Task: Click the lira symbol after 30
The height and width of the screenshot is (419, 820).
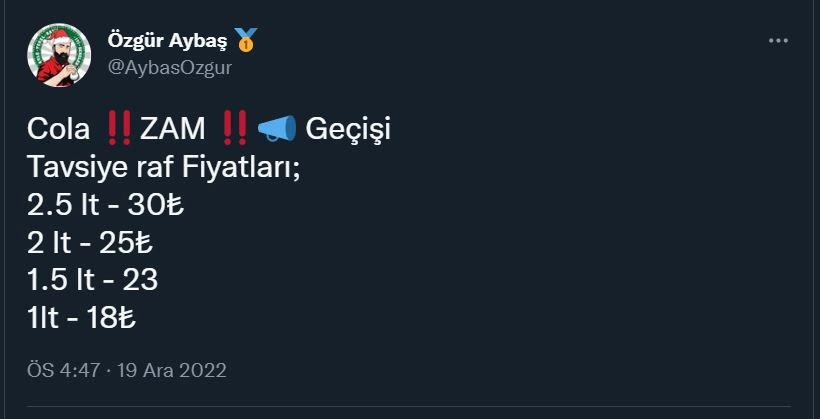Action: pyautogui.click(x=176, y=206)
